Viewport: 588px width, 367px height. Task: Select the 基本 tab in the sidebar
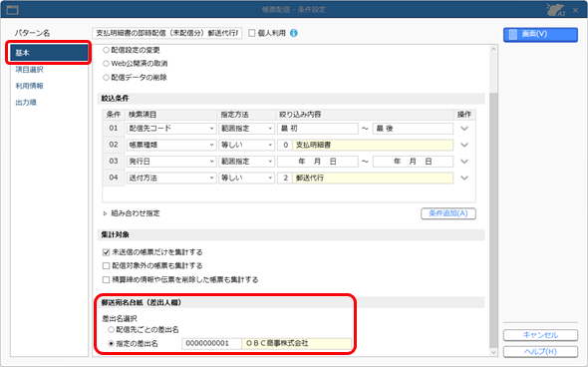[49, 53]
